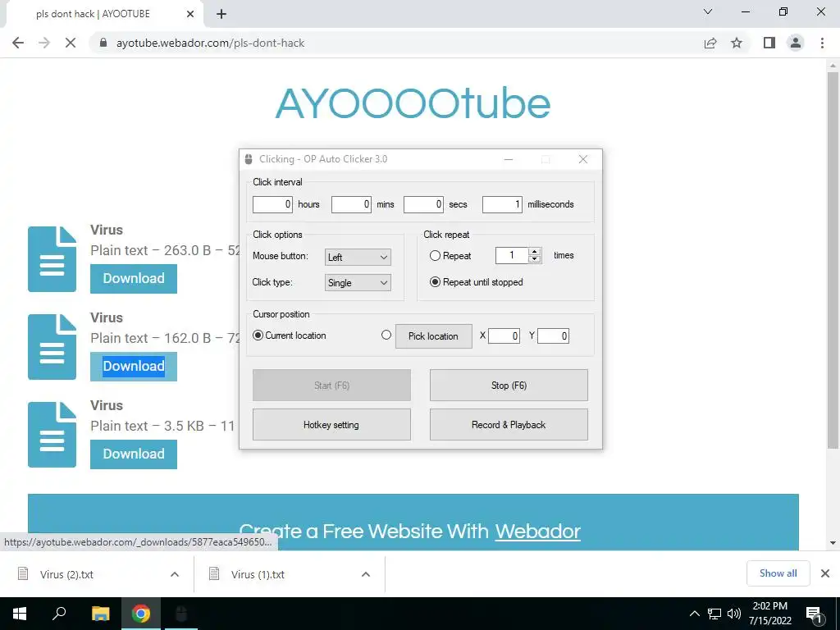Click the third Virus file document icon
Screen dimensions: 840x630
[52, 435]
